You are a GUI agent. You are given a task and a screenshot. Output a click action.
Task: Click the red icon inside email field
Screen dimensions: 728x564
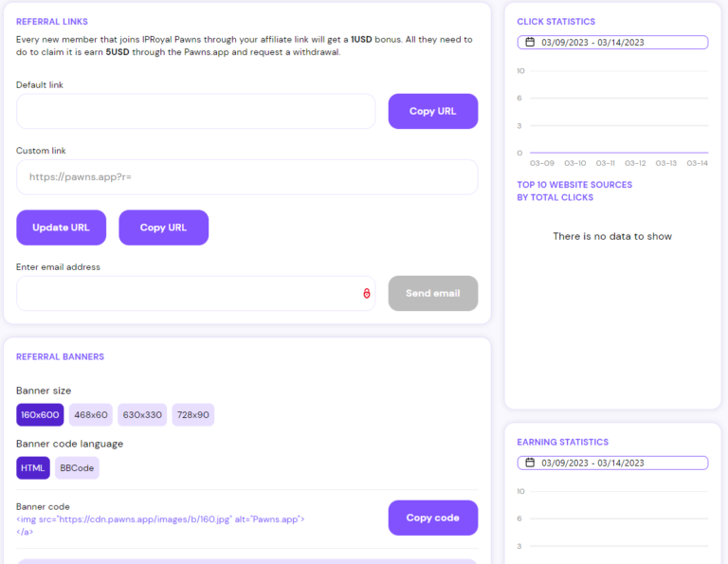point(366,294)
